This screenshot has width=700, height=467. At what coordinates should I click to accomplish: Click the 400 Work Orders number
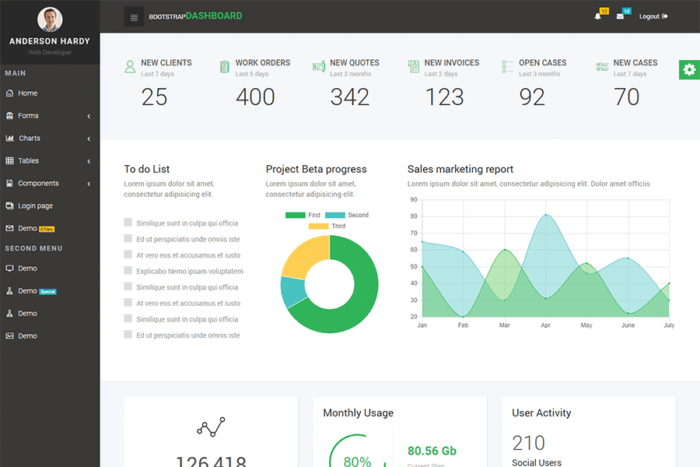click(x=255, y=97)
